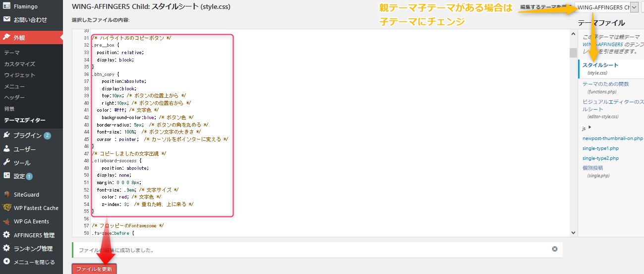Click the Flamingo mail icon in sidebar
The width and height of the screenshot is (644, 274).
click(7, 5)
